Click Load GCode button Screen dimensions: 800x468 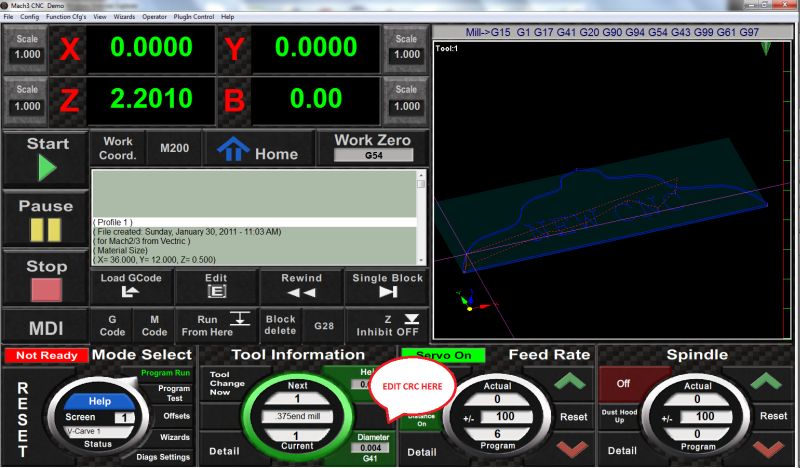[x=131, y=286]
